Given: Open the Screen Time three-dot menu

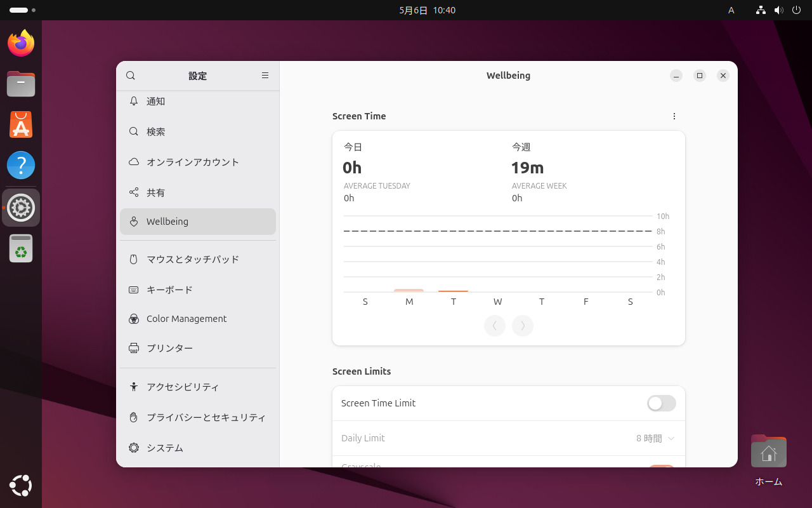Looking at the screenshot, I should (x=674, y=116).
